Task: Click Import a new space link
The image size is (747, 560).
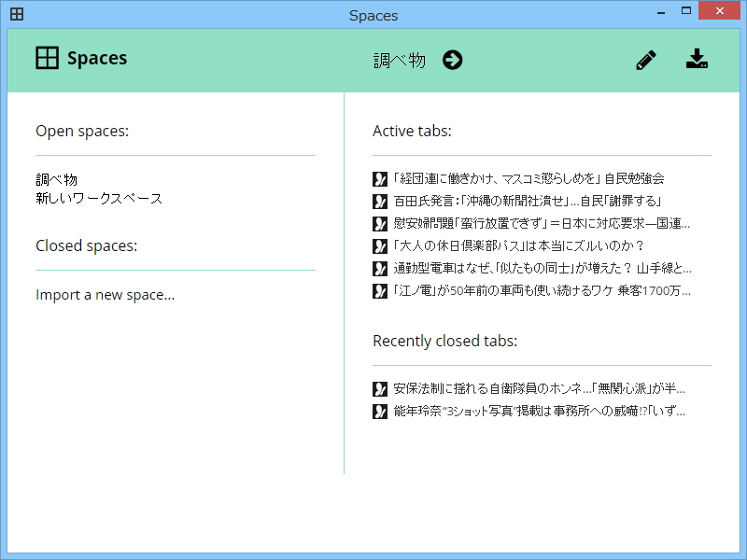Action: click(105, 295)
